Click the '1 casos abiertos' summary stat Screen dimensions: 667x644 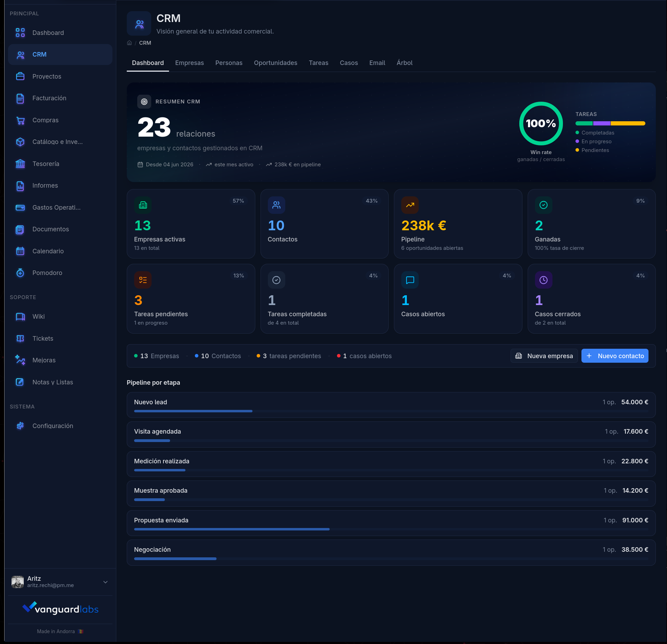pos(364,356)
